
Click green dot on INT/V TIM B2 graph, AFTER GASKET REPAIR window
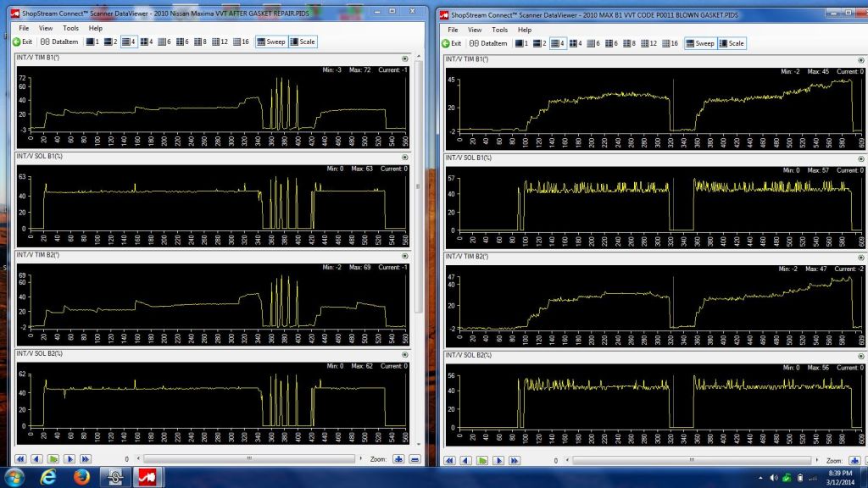coord(404,256)
